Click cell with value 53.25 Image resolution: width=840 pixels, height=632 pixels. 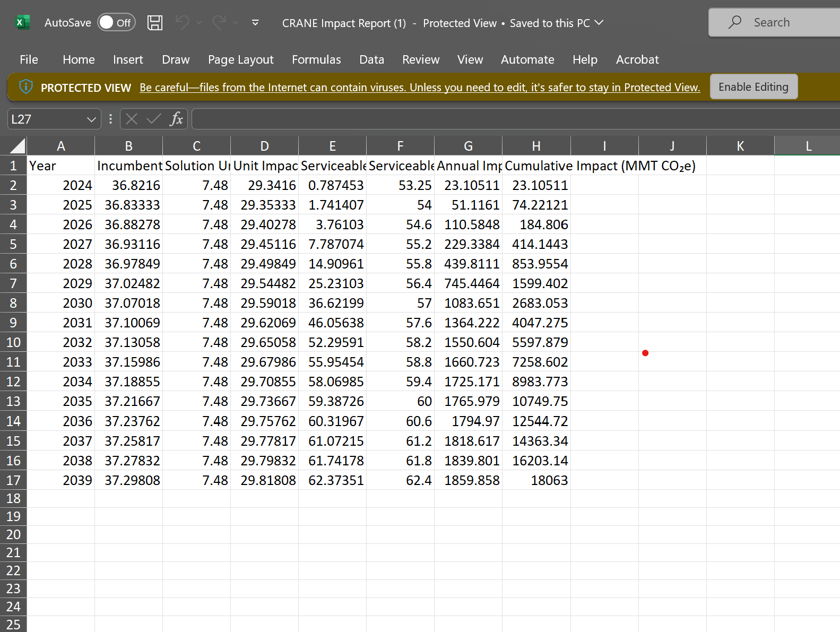(x=401, y=185)
